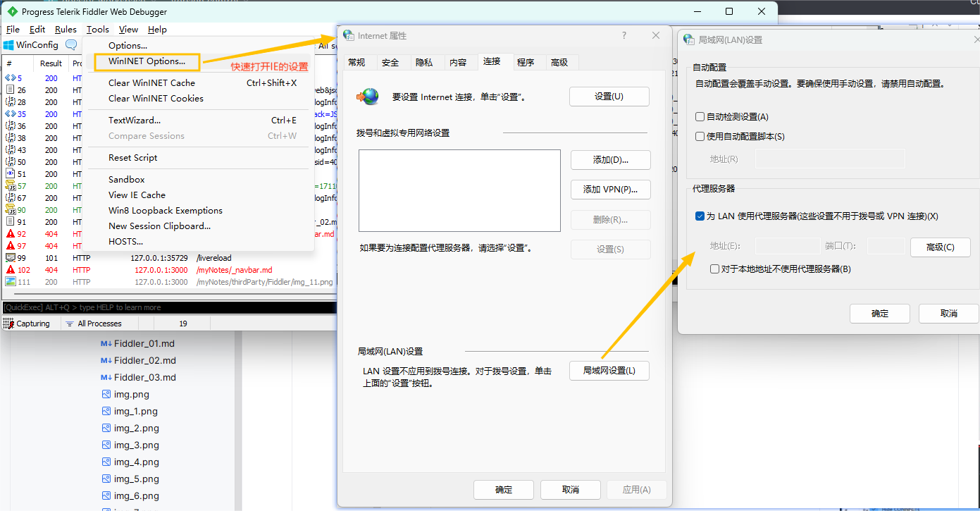Click 高级(C) in the LAN settings dialog

(940, 247)
